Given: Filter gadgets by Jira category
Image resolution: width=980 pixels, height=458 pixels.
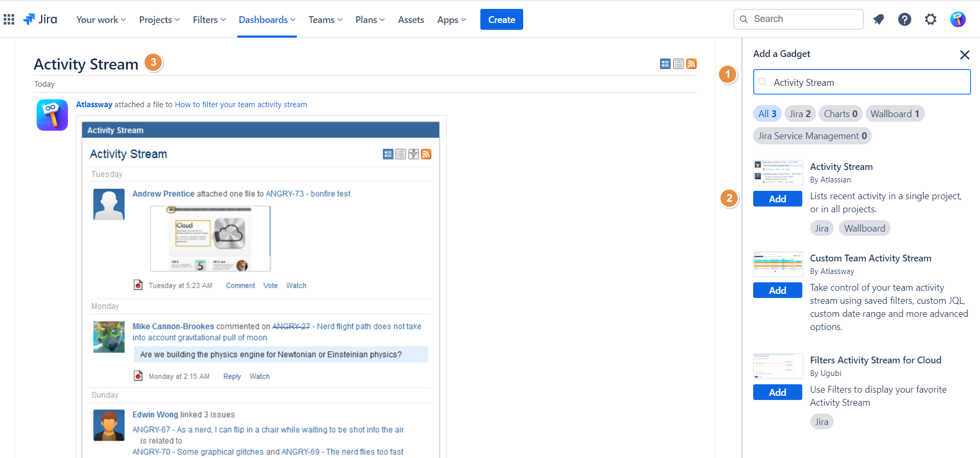Looking at the screenshot, I should point(800,113).
